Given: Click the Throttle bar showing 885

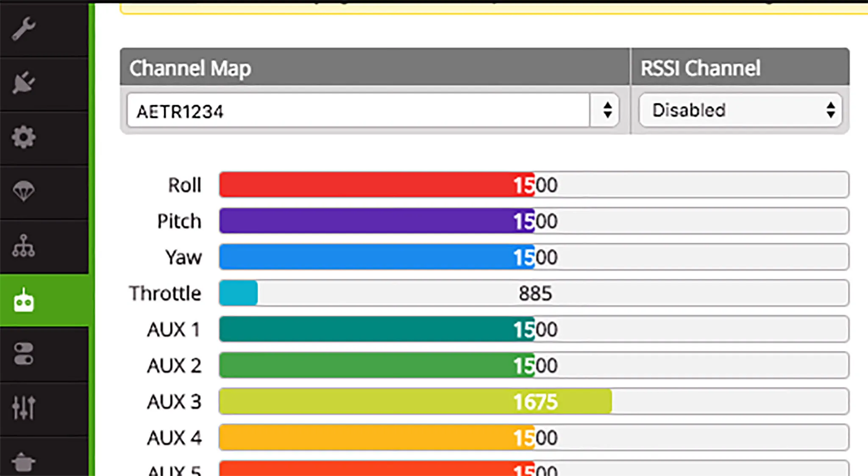Looking at the screenshot, I should point(534,293).
